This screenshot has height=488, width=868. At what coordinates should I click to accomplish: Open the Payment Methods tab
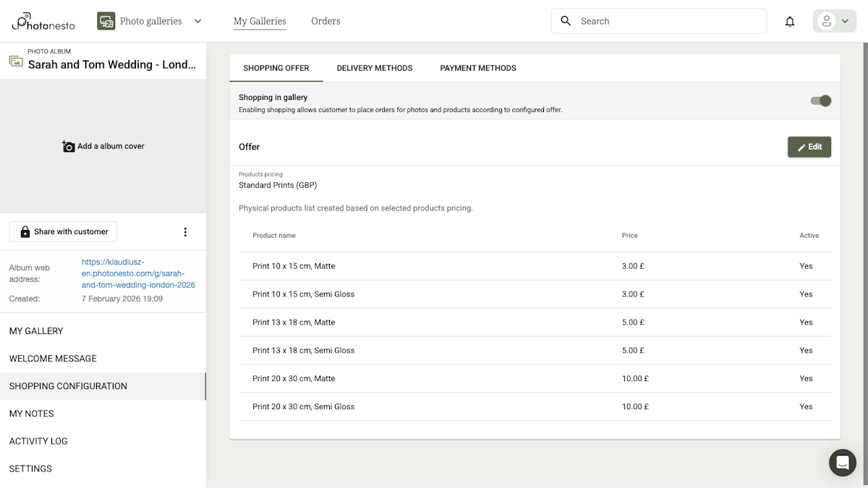pos(477,68)
